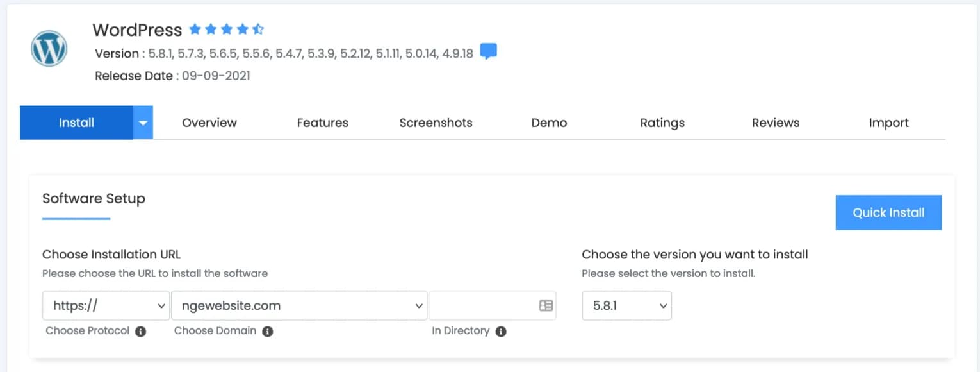Click info icon beside Choose Domain
Viewport: 980px width, 372px height.
pos(268,332)
